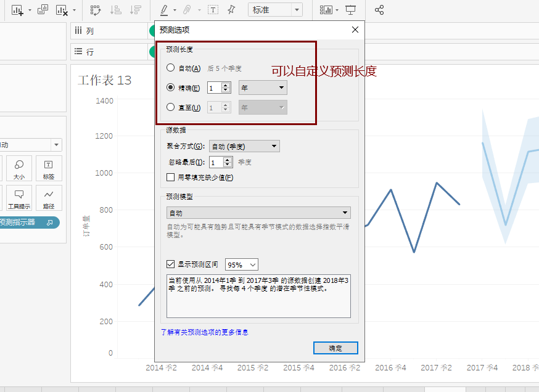Click the 确定 button
This screenshot has width=539, height=392.
[335, 348]
